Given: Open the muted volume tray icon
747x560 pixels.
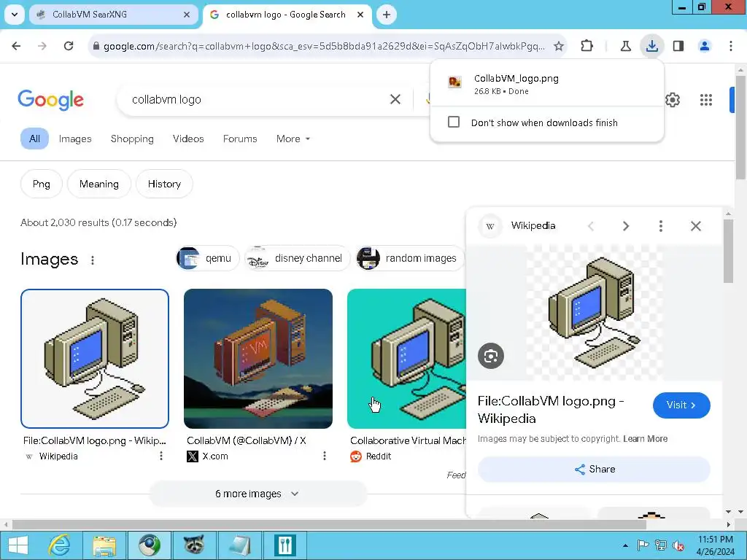Looking at the screenshot, I should (x=678, y=545).
